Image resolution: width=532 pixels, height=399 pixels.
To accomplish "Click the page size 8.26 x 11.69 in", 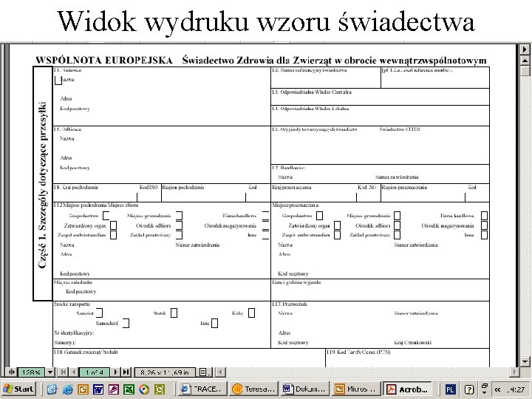I will pos(165,372).
